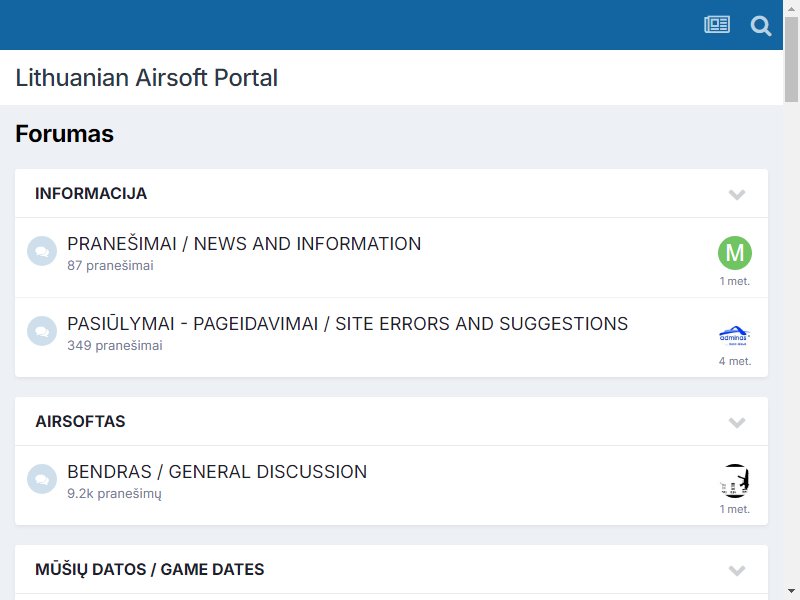
Task: Collapse the INFORMACIJA category chevron
Action: click(737, 194)
